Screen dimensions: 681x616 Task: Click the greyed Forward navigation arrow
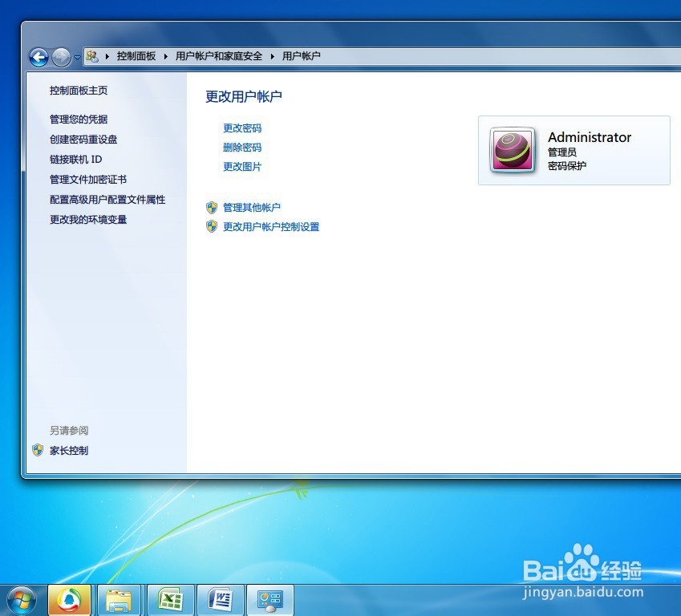tap(61, 57)
